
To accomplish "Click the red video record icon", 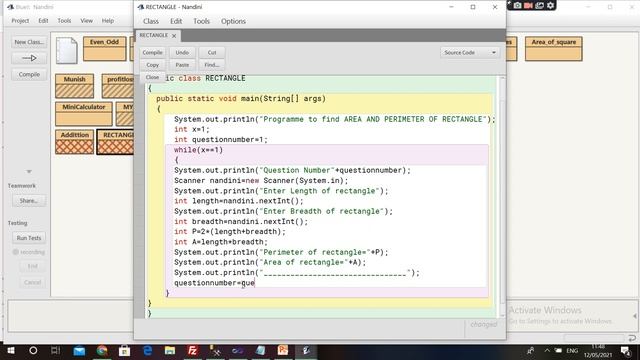I will pos(529,5).
